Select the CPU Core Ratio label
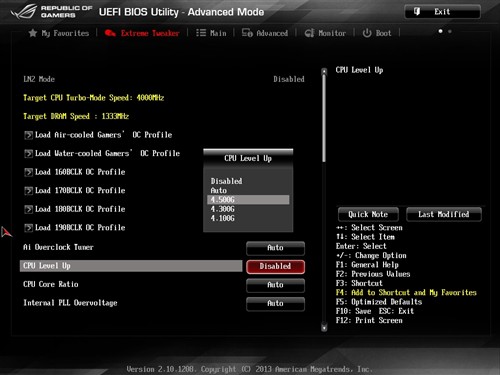Viewport: 500px width, 375px height. pos(51,284)
